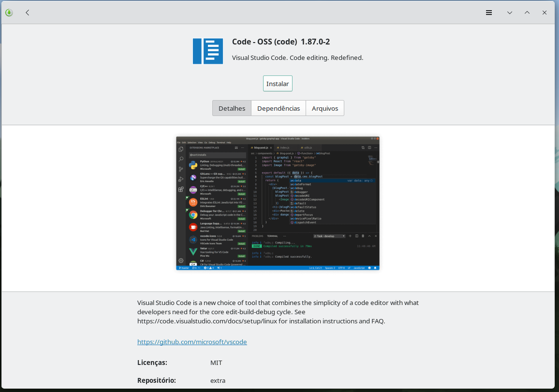Screen dimensions: 559x392
Task: Click the tagline "Visual Studio Code. Code editing. Redefined."
Action: (297, 58)
